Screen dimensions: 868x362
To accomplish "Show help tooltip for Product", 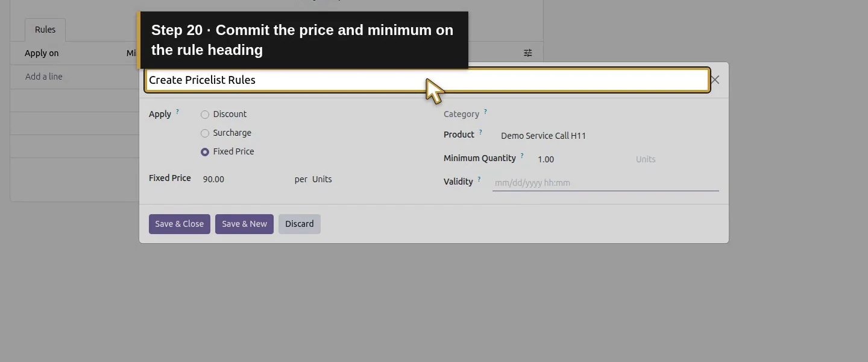I will tap(480, 132).
